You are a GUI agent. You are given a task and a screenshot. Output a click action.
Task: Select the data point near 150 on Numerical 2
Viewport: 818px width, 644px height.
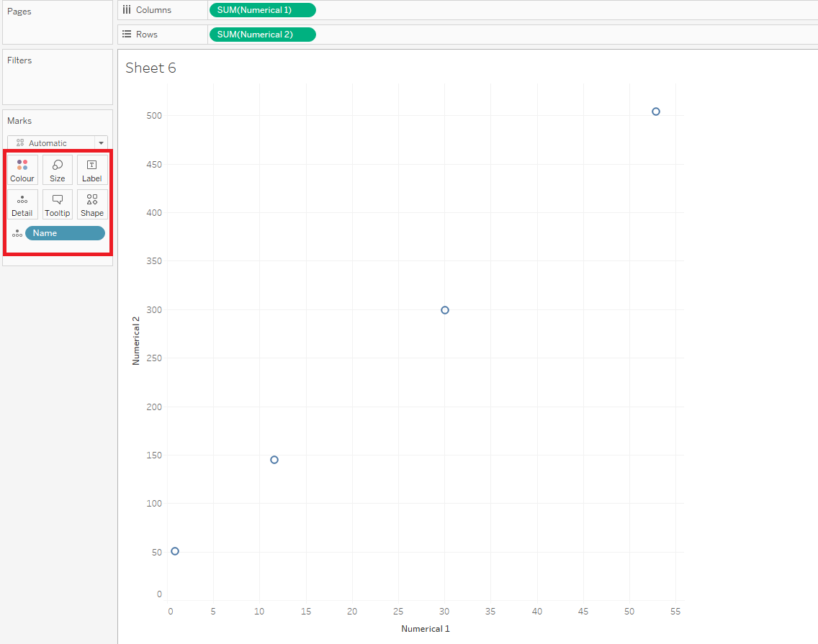(274, 460)
